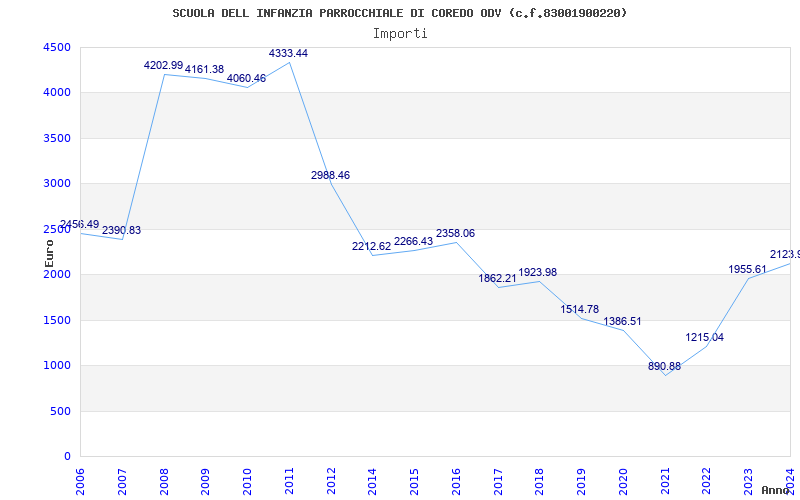This screenshot has width=800, height=500.
Task: Click the 0 y-axis tick label
Action: tap(67, 457)
